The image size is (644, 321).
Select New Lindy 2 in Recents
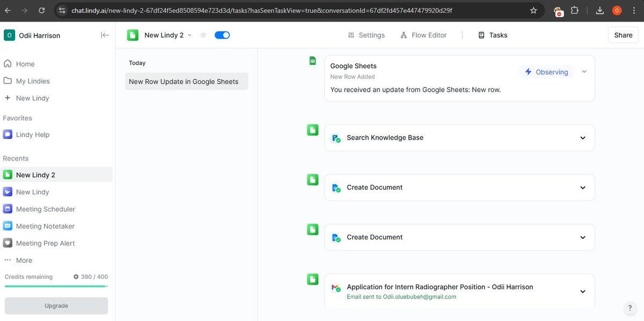[x=57, y=175]
